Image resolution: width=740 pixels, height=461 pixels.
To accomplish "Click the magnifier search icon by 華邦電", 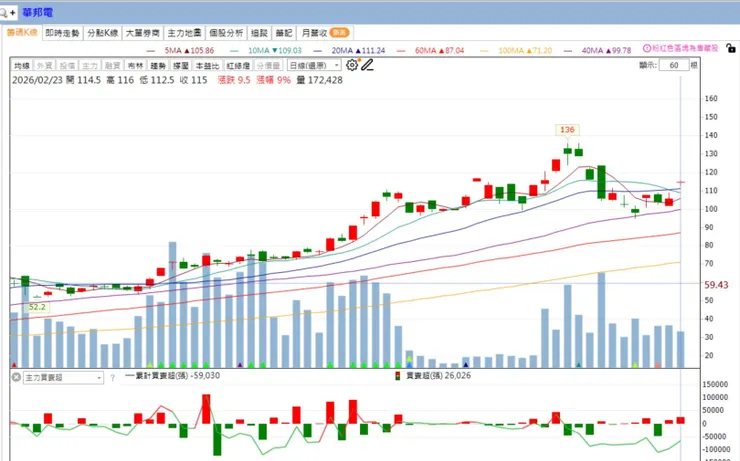I will pos(3,13).
